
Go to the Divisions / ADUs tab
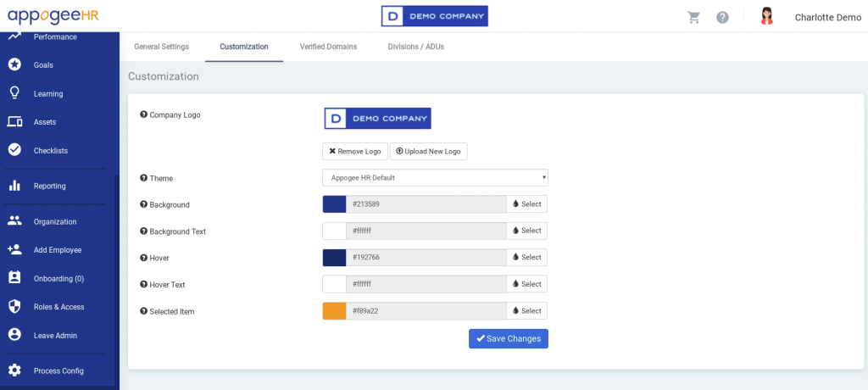coord(415,47)
